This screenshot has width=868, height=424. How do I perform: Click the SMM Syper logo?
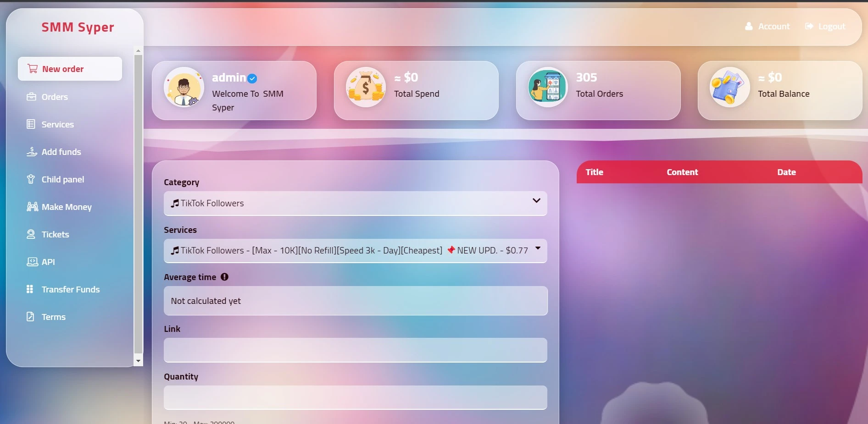pyautogui.click(x=78, y=28)
